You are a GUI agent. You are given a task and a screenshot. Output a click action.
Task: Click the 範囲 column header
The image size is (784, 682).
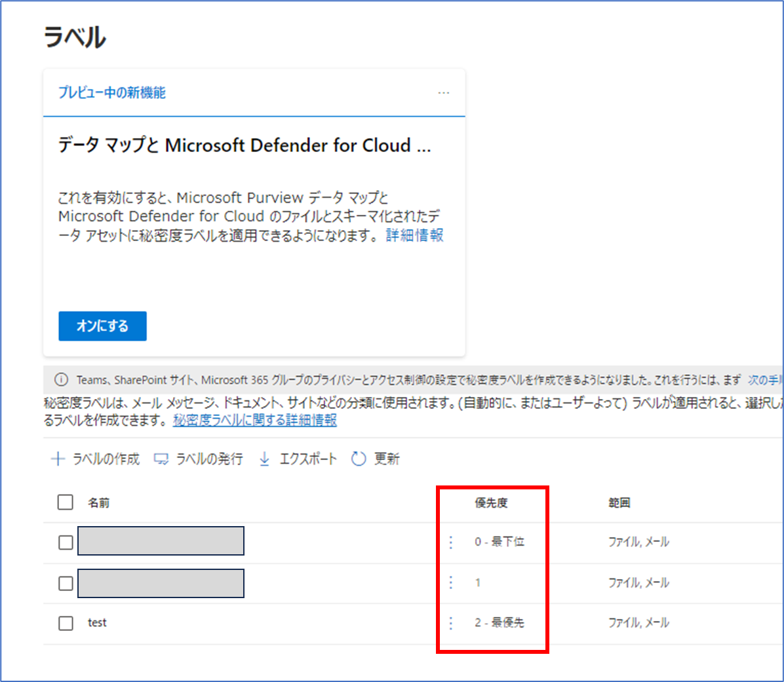[619, 502]
